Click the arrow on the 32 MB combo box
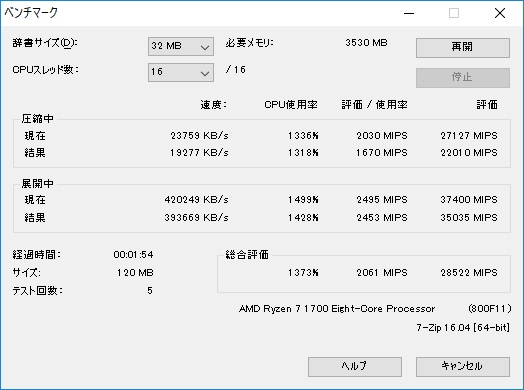524x390 pixels. pos(205,47)
